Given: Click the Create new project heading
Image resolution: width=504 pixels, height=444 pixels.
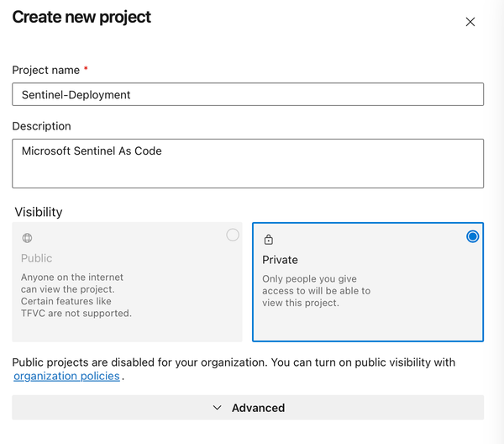Looking at the screenshot, I should pyautogui.click(x=81, y=17).
